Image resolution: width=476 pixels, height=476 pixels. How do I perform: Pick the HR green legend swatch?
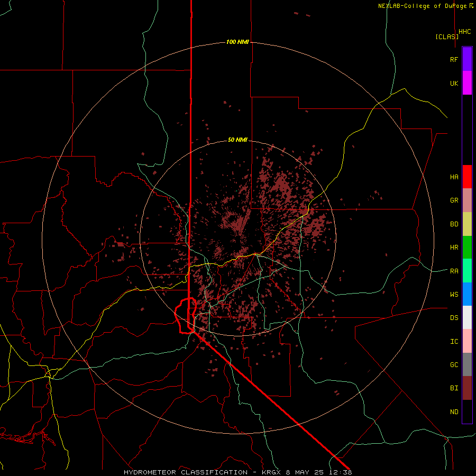tap(467, 247)
